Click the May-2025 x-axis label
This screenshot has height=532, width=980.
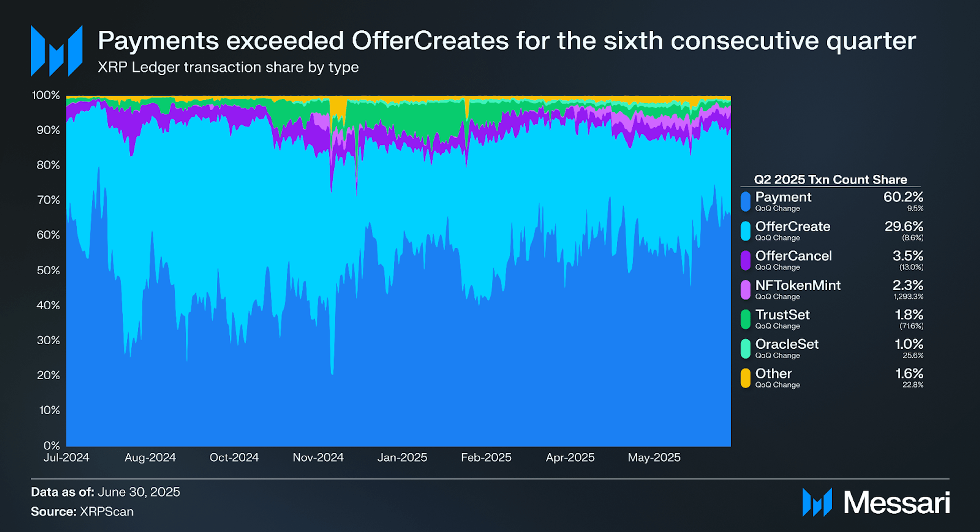point(654,457)
